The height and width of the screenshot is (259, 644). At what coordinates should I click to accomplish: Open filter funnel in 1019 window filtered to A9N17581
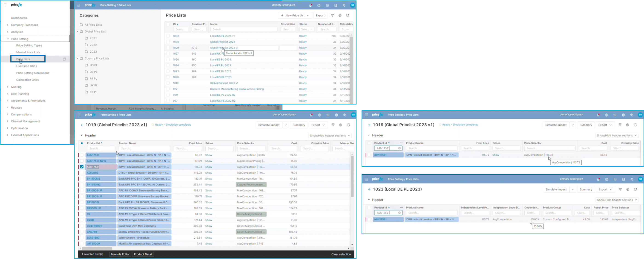(x=620, y=125)
